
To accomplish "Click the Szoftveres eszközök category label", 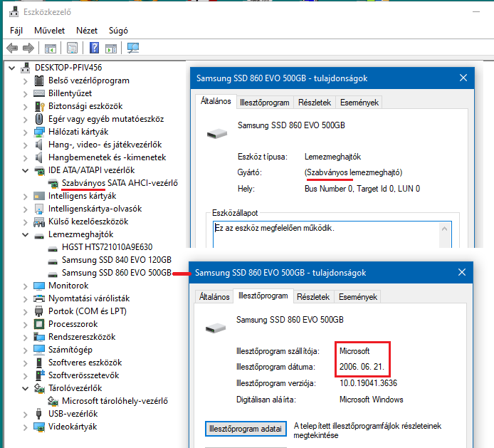I will pos(85,363).
